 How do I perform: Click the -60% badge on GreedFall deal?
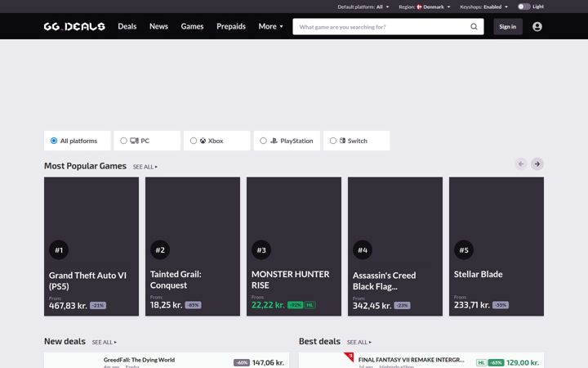242,363
